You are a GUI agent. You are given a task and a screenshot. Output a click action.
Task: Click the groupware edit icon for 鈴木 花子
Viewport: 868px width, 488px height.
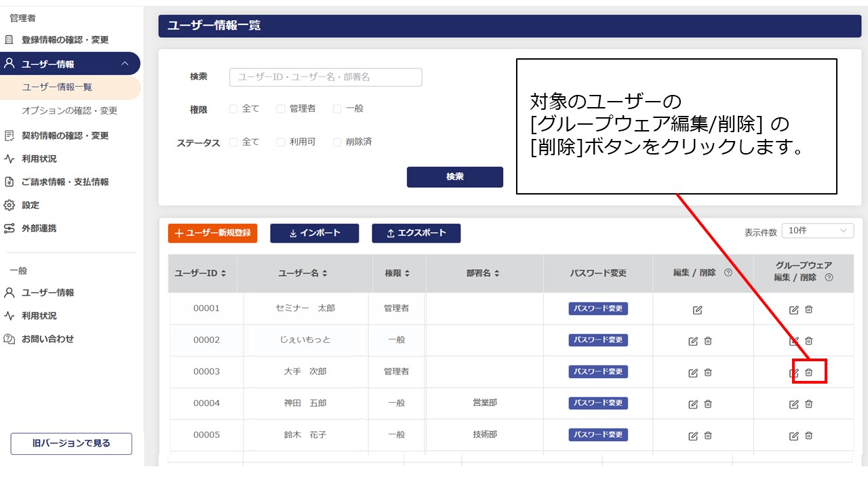794,435
